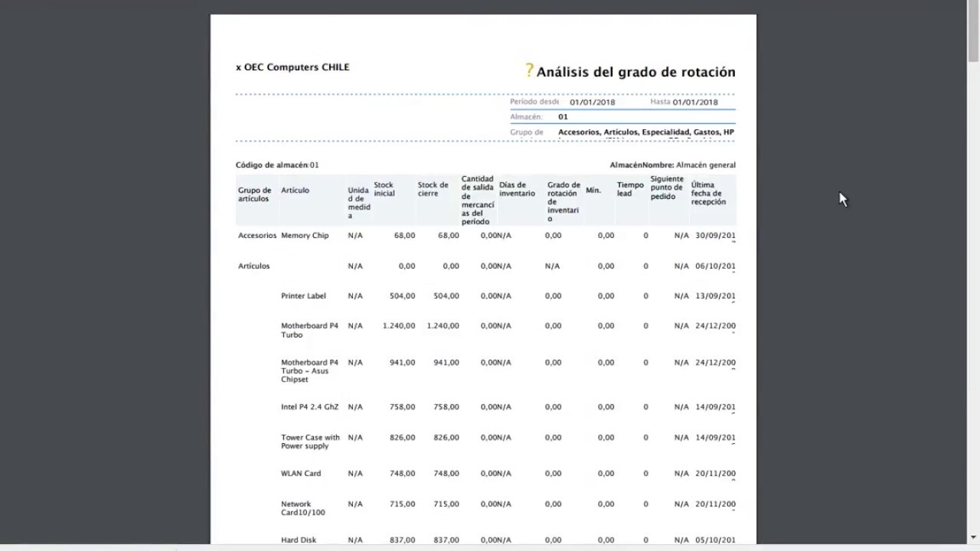
Task: Click the 'Stock inicial' column header
Action: click(384, 189)
